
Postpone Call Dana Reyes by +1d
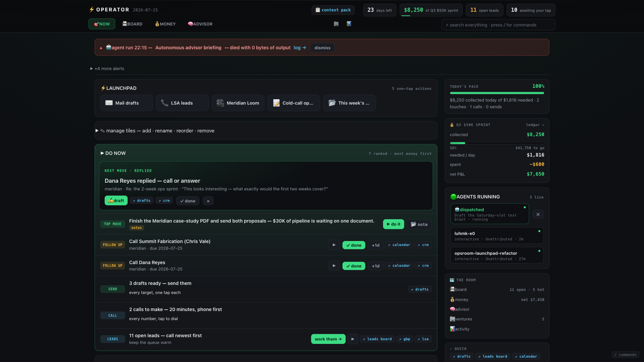[x=376, y=266]
